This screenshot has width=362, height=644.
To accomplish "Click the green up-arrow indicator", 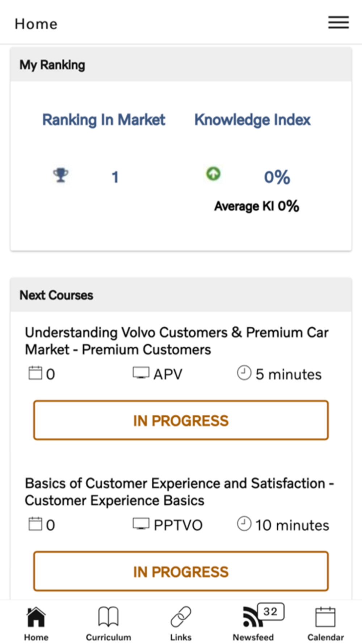I will [x=213, y=174].
